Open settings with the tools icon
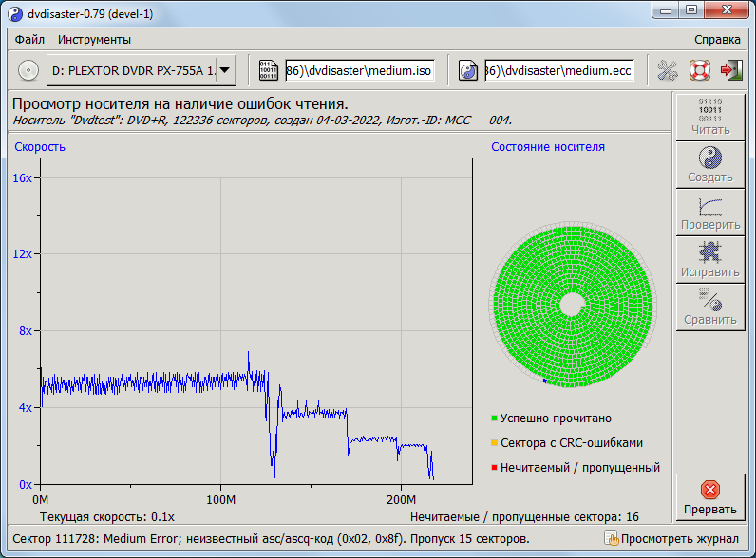Screen dimensions: 756x558 [668, 70]
